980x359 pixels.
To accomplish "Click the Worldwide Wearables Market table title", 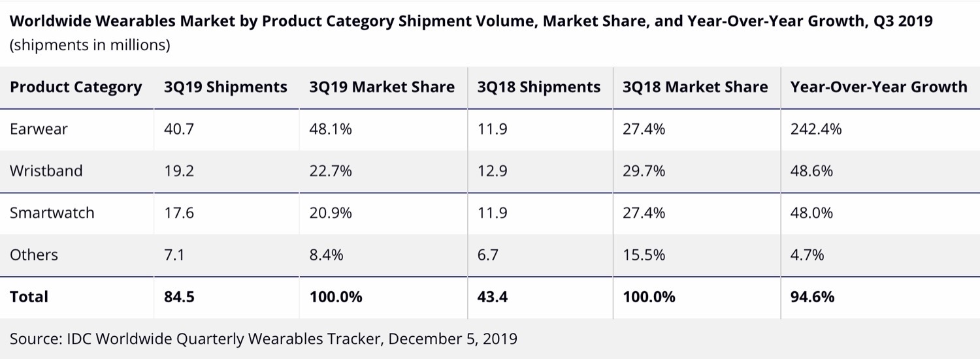I will [x=470, y=21].
